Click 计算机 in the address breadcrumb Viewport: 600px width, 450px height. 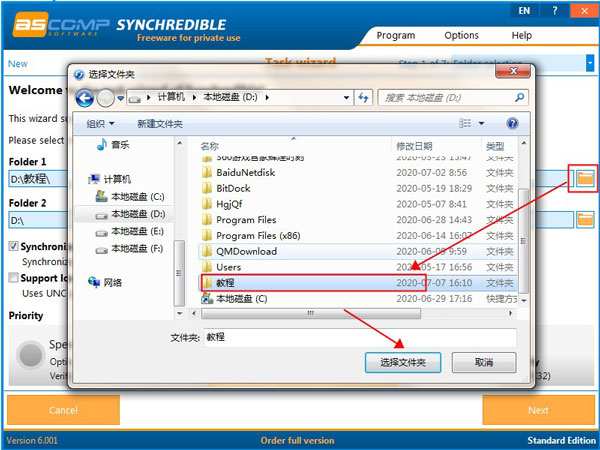[x=171, y=97]
